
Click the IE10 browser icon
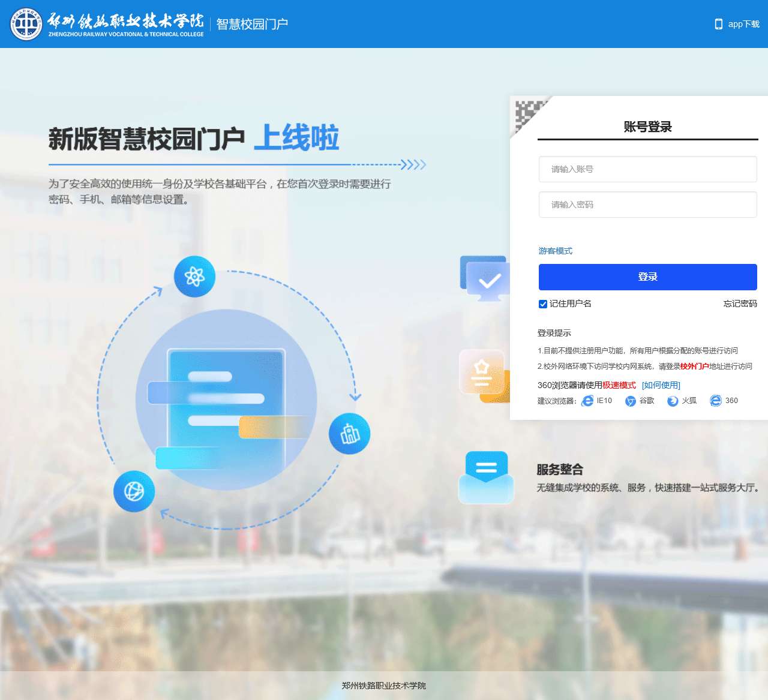588,401
